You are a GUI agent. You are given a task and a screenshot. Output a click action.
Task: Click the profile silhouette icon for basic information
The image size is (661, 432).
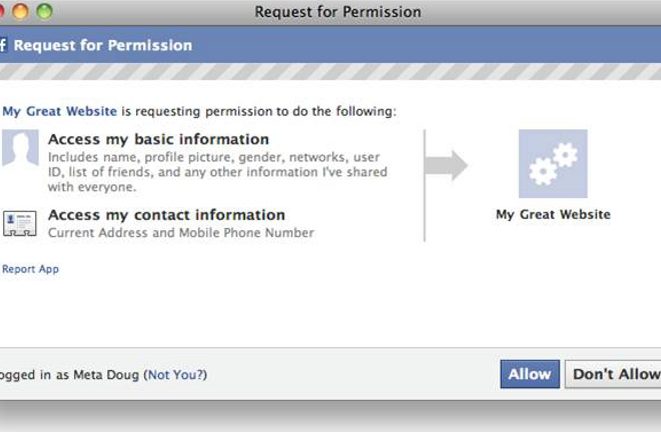pyautogui.click(x=20, y=148)
